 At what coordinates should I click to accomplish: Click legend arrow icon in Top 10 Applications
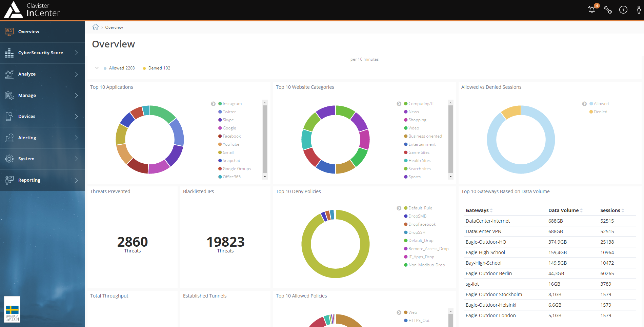coord(213,104)
